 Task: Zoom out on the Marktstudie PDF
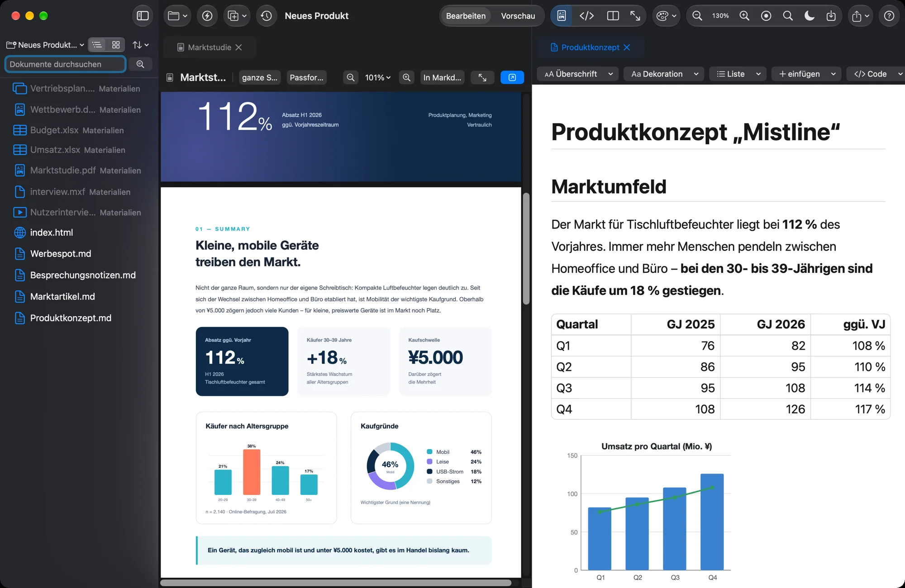[351, 77]
